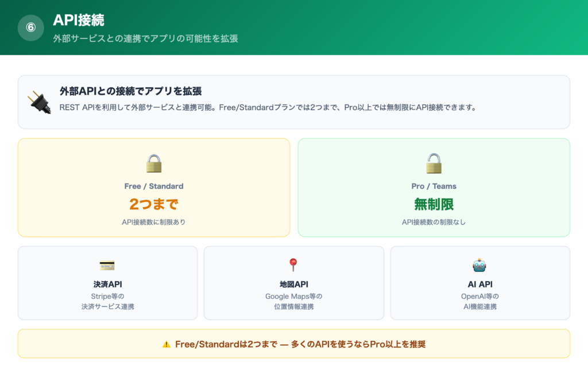Expand the 決済API card for details
The image size is (588, 370).
(x=107, y=283)
